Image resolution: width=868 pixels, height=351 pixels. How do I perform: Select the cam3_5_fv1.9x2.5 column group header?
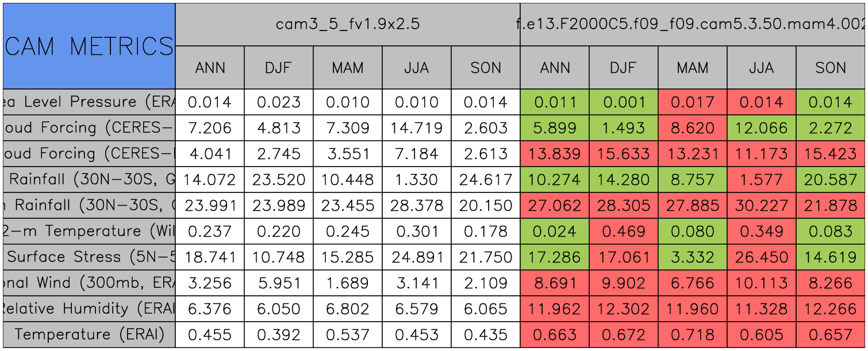point(347,24)
